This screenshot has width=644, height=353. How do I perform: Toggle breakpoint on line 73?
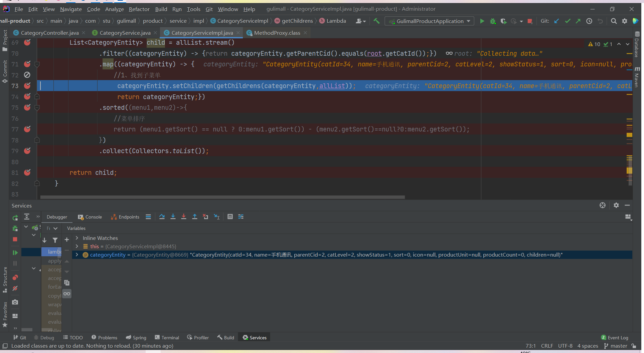coord(27,86)
